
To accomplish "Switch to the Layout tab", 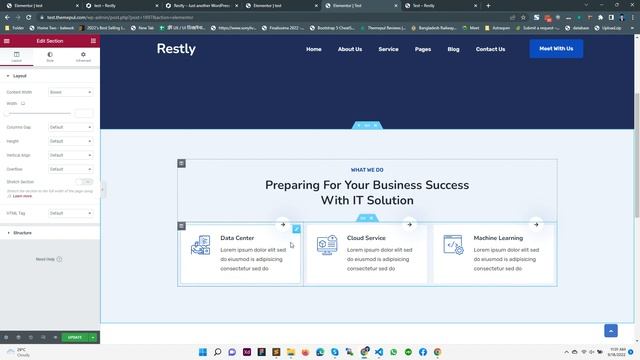I will point(16,56).
